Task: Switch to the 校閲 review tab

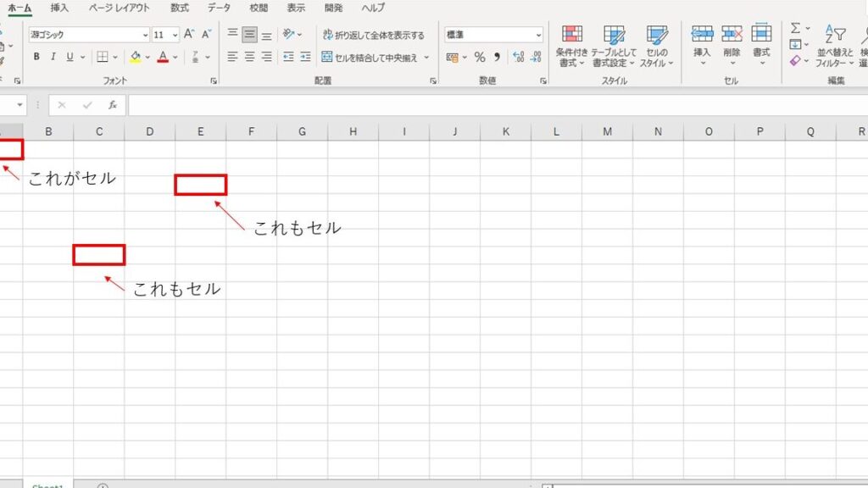Action: click(259, 8)
